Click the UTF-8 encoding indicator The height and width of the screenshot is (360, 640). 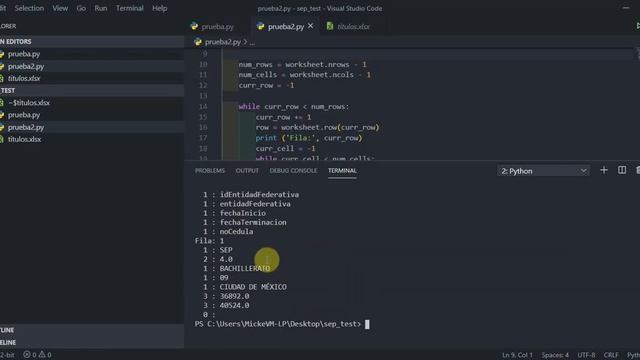586,355
